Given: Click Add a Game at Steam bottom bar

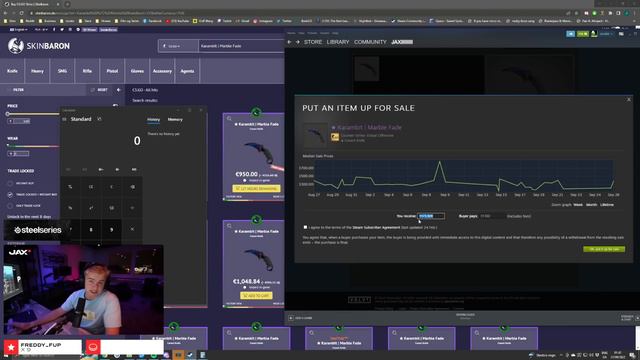Looking at the screenshot, I should pos(301,318).
